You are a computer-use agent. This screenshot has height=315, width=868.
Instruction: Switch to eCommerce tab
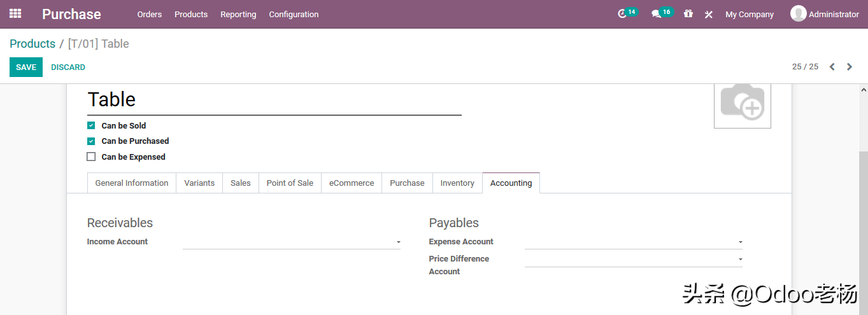click(352, 183)
